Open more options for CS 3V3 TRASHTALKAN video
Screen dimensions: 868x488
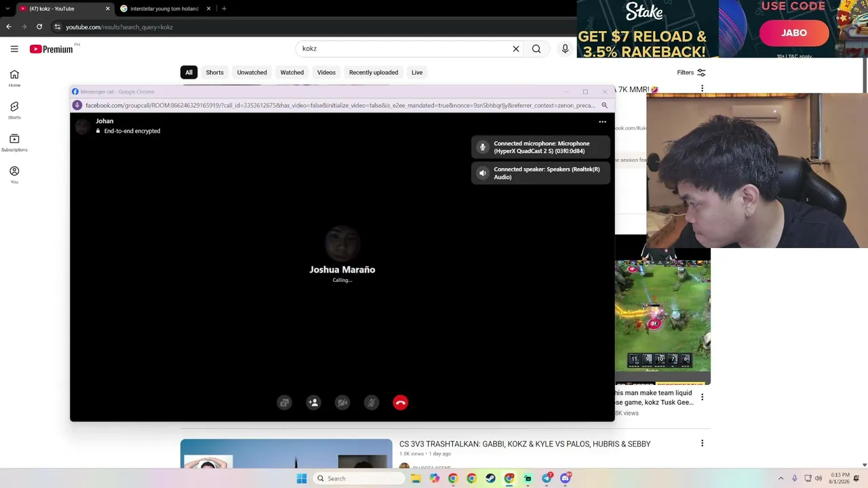point(702,443)
